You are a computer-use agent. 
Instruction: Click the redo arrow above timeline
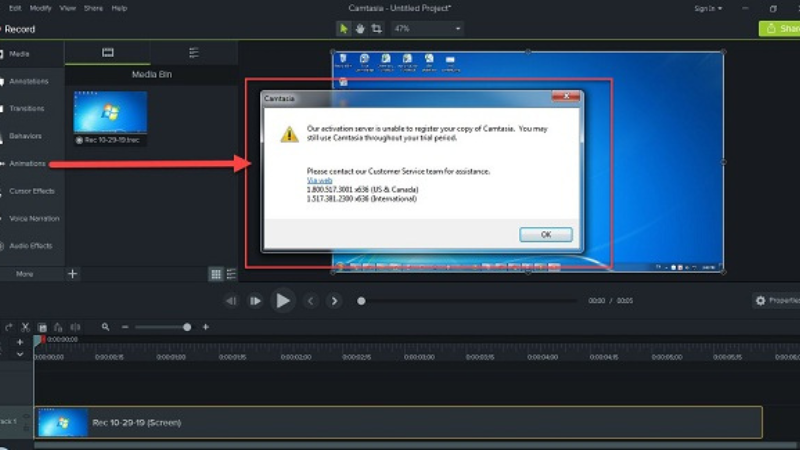9,327
